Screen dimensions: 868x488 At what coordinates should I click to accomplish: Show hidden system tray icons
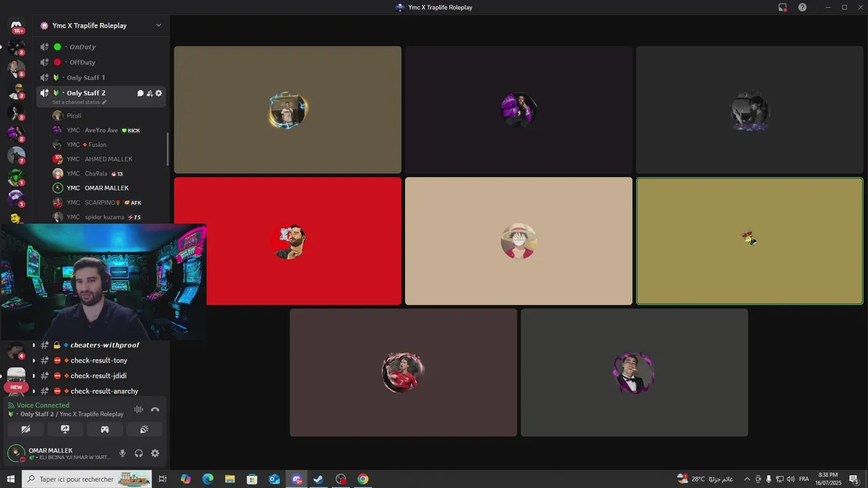pos(747,479)
